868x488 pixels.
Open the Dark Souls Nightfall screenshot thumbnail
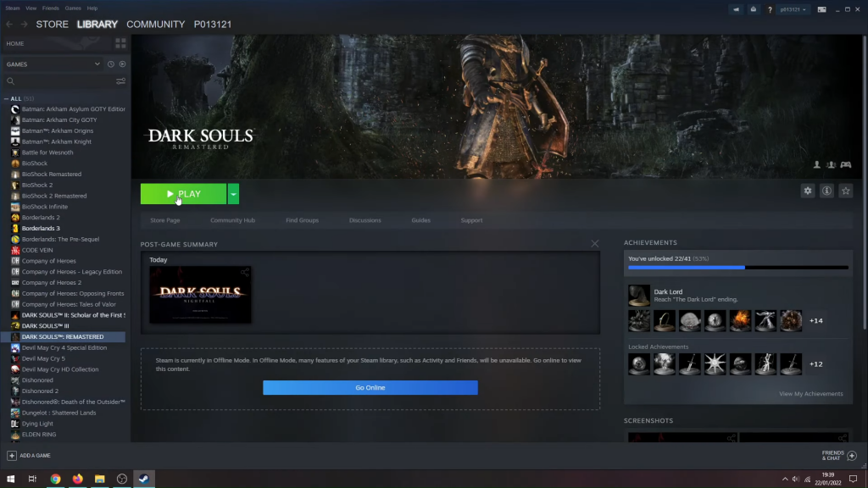[x=200, y=295]
